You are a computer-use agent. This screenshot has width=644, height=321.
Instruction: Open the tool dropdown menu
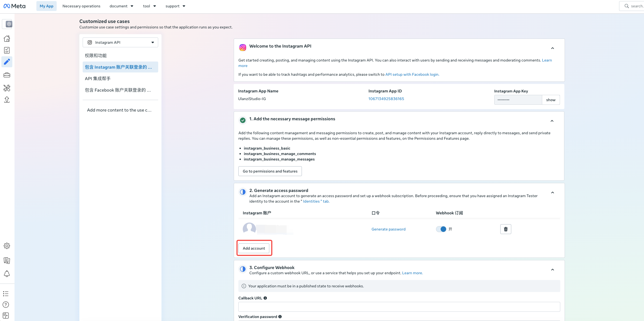(149, 6)
